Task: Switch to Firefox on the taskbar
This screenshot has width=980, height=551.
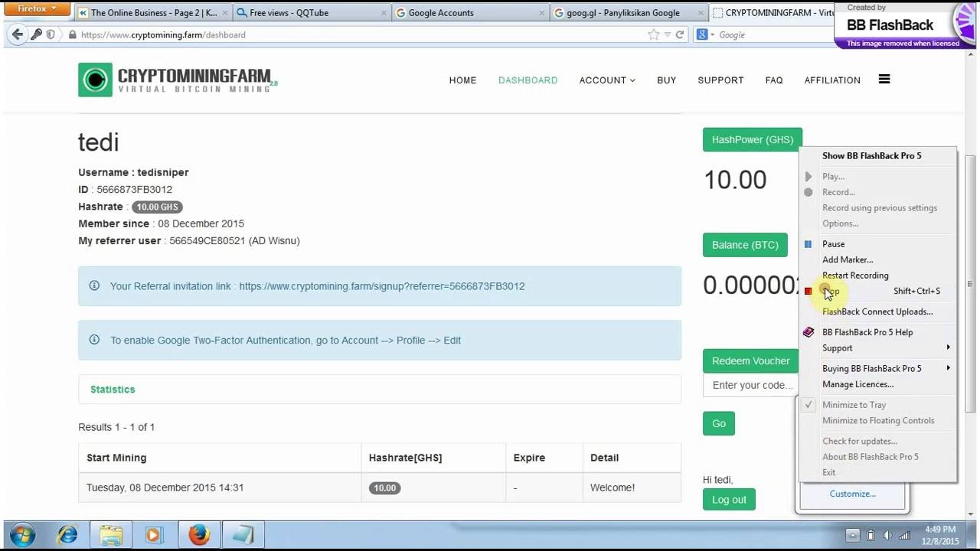Action: (x=199, y=534)
